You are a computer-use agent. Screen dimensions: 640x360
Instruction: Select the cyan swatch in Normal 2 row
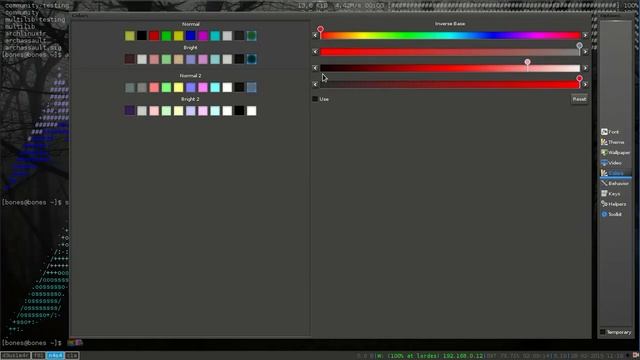pyautogui.click(x=215, y=87)
